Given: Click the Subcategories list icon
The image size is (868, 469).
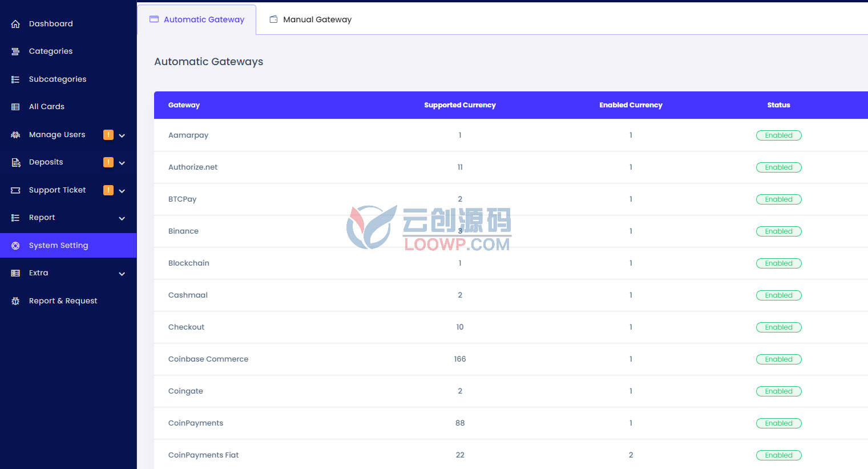Looking at the screenshot, I should [15, 79].
